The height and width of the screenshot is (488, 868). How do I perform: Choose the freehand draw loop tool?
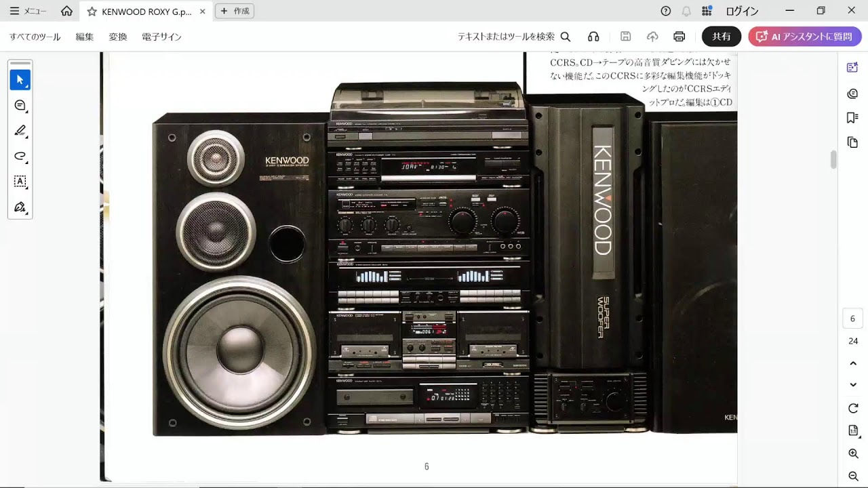click(x=20, y=156)
